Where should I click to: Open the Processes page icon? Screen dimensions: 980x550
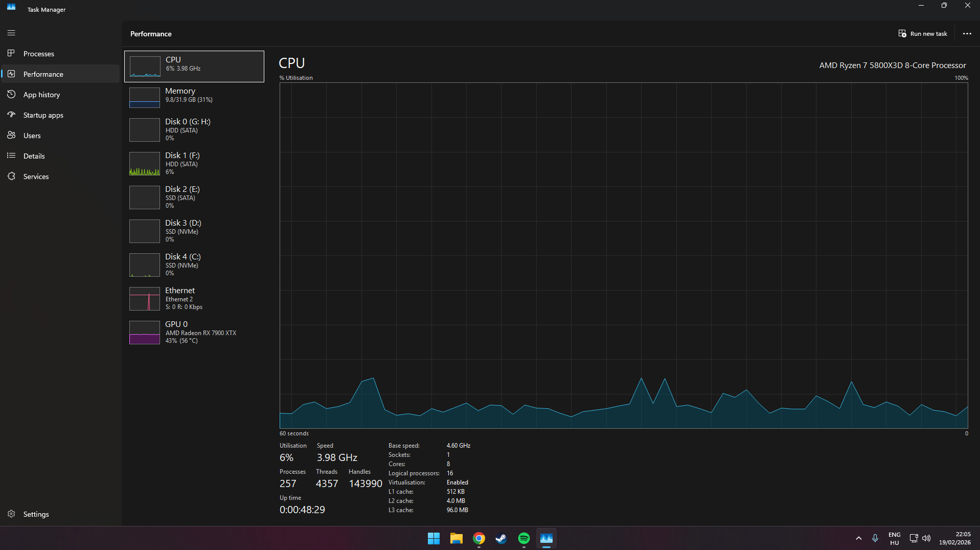[x=11, y=53]
